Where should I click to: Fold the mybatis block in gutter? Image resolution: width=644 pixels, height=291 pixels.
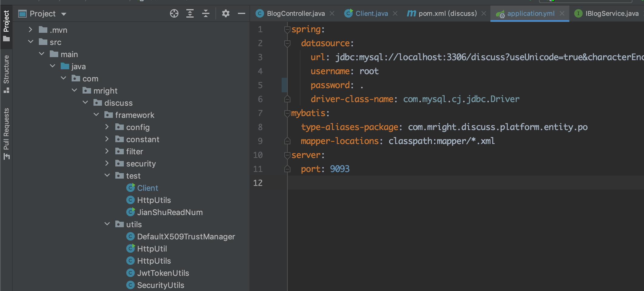[x=287, y=113]
